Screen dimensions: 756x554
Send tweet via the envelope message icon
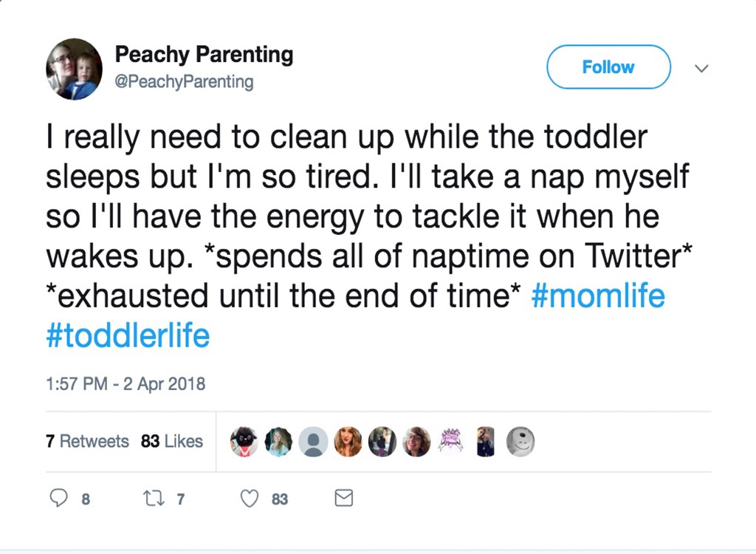pos(343,499)
